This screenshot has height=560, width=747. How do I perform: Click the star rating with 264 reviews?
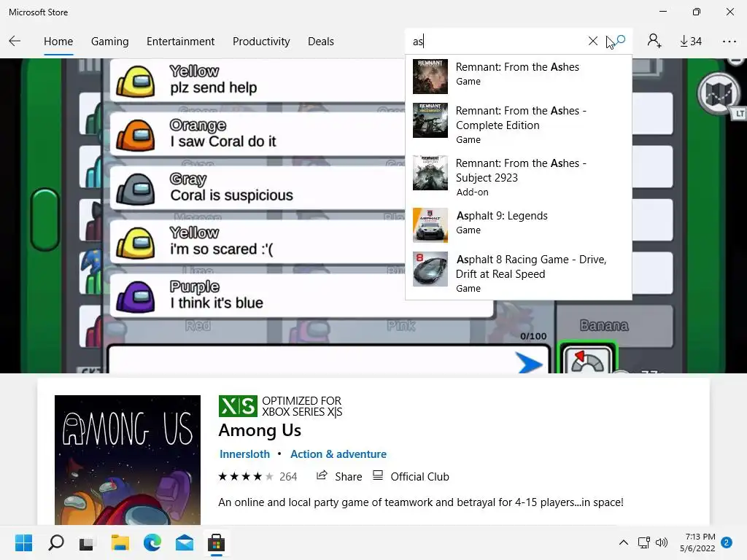tap(258, 476)
